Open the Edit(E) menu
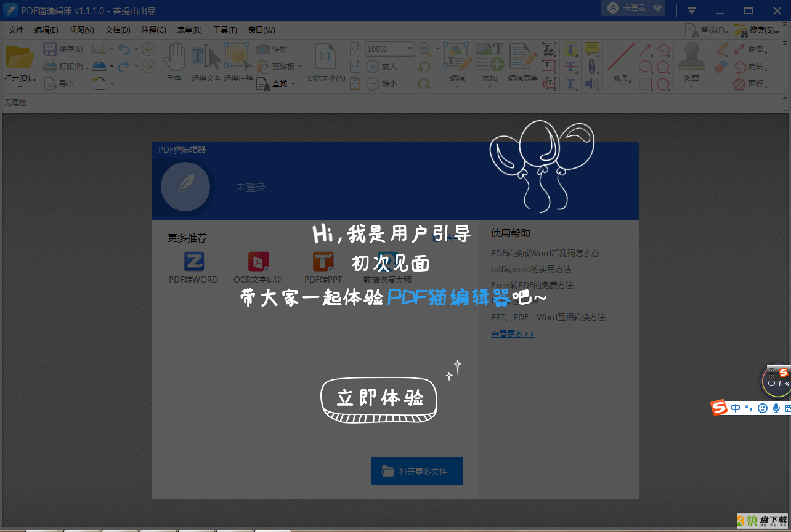 [46, 30]
